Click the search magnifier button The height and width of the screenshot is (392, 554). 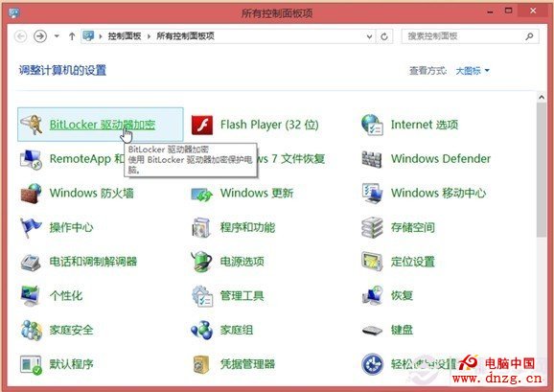point(529,36)
